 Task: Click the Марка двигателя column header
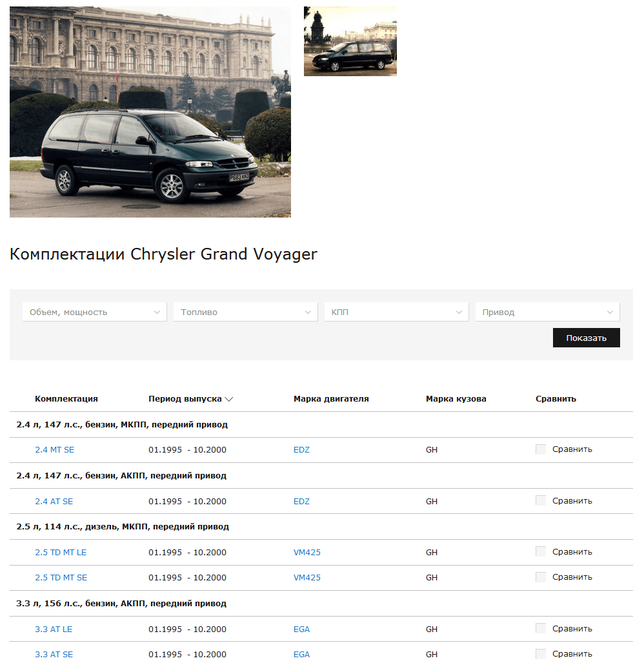coord(331,398)
